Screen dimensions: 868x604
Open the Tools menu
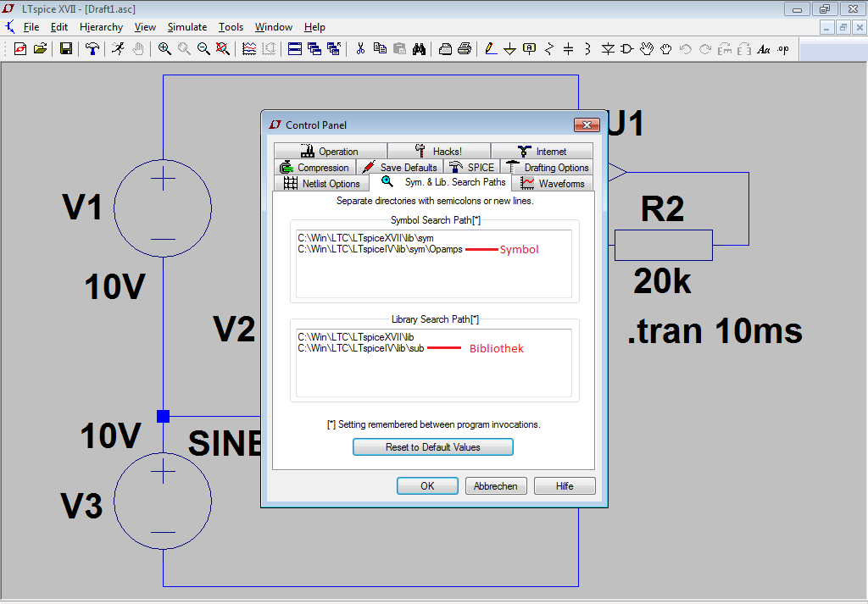pos(231,27)
